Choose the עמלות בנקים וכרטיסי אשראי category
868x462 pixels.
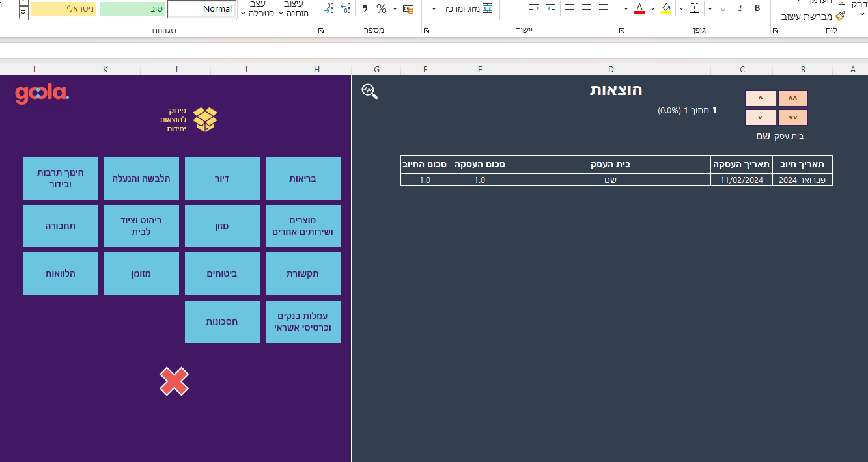(x=303, y=321)
